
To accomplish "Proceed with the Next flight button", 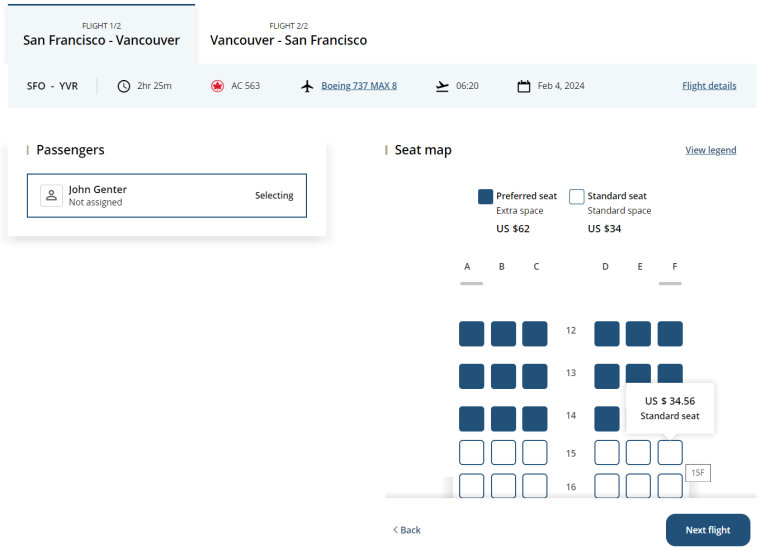I will tap(707, 530).
